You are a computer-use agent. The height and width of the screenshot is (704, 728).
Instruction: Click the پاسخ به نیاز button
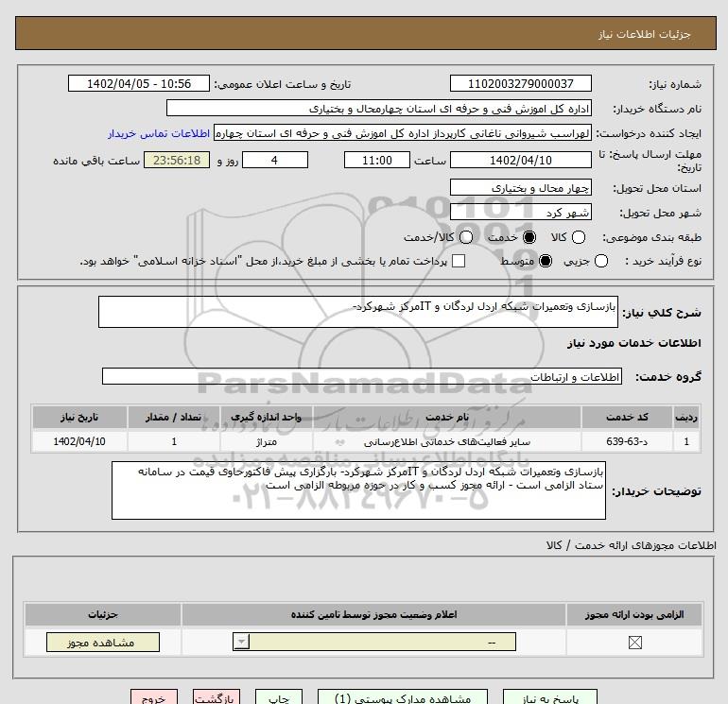click(x=550, y=697)
